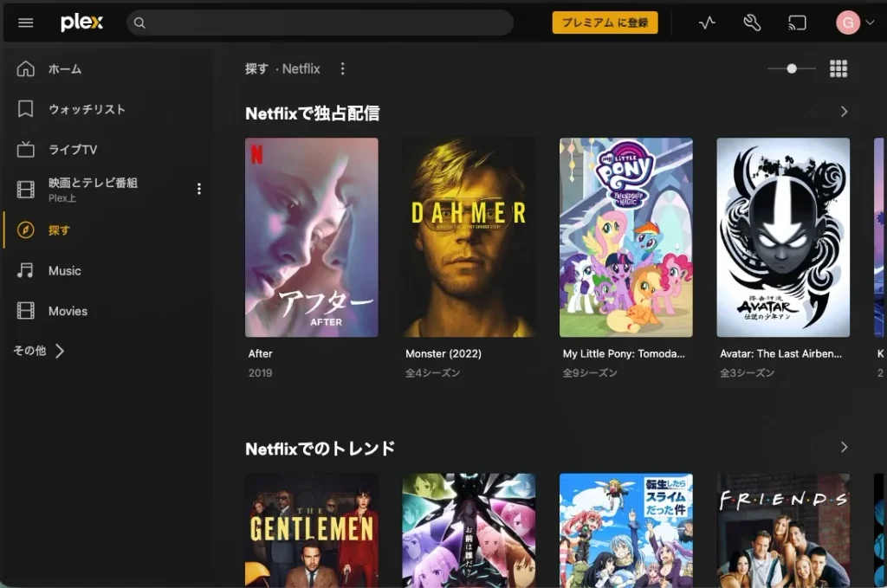This screenshot has height=588, width=887.
Task: Switch to grid view icon
Action: [x=838, y=68]
